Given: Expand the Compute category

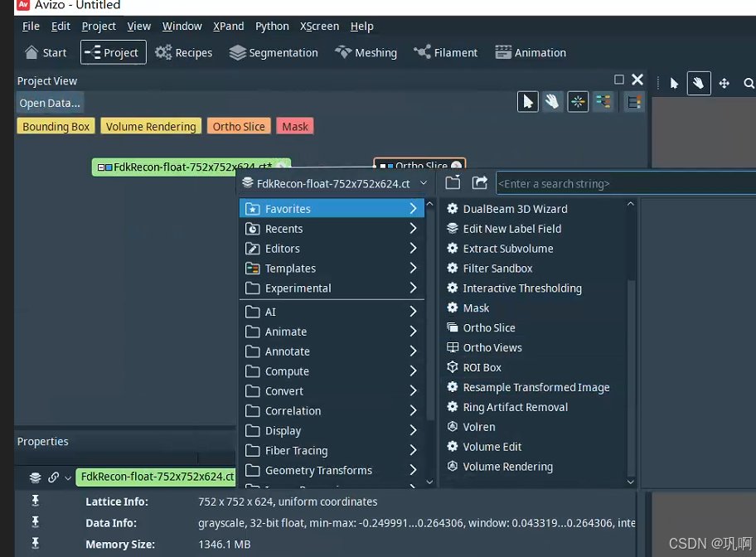Looking at the screenshot, I should click(x=332, y=371).
